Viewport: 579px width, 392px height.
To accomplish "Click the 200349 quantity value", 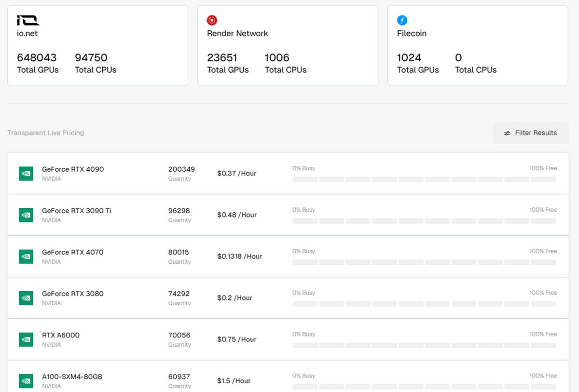I will click(x=181, y=169).
